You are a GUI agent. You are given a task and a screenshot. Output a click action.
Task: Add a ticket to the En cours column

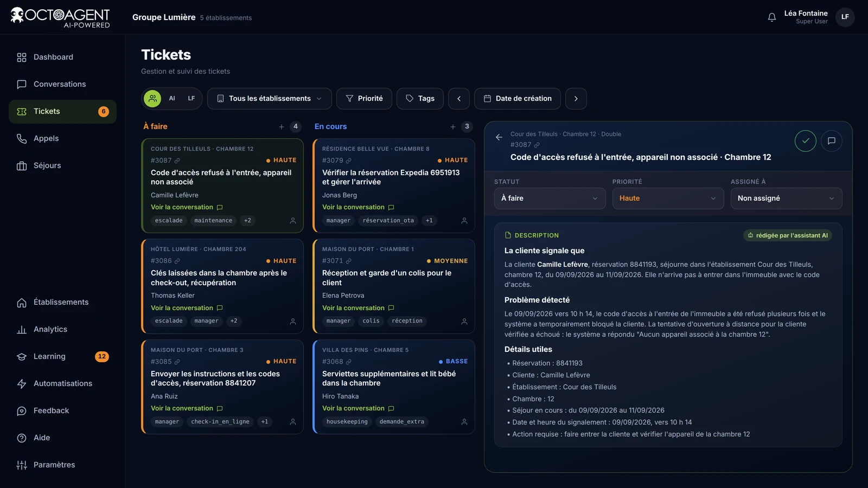[x=453, y=127]
